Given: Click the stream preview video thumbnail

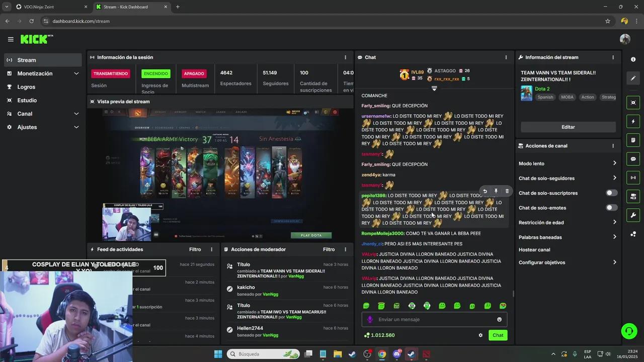Looking at the screenshot, I should coord(220,174).
